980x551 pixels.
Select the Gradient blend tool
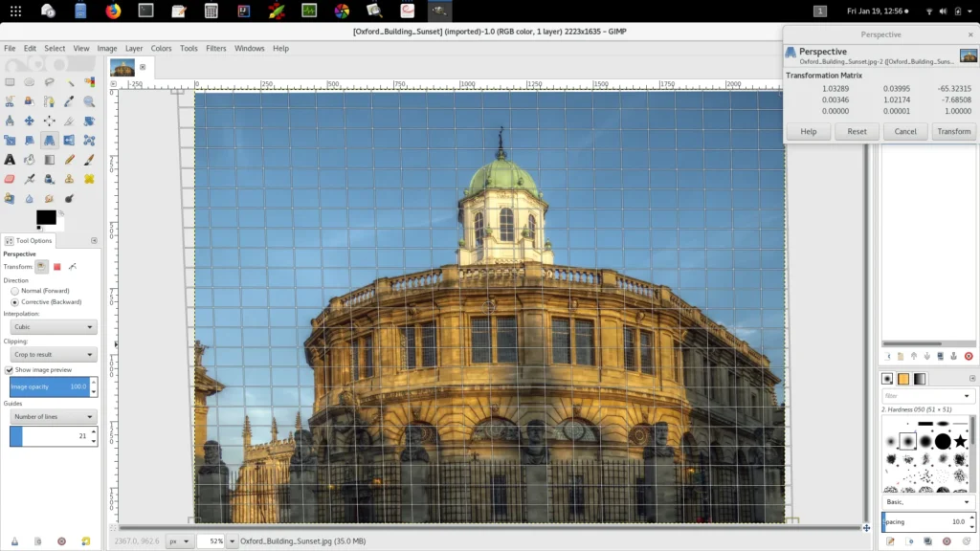50,160
